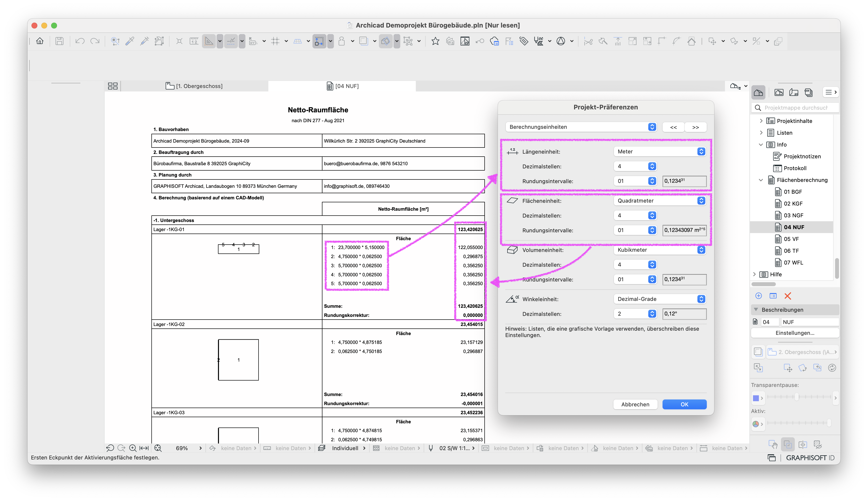Image resolution: width=868 pixels, height=501 pixels.
Task: Switch to the 1. Obergeschoss tab
Action: (194, 86)
